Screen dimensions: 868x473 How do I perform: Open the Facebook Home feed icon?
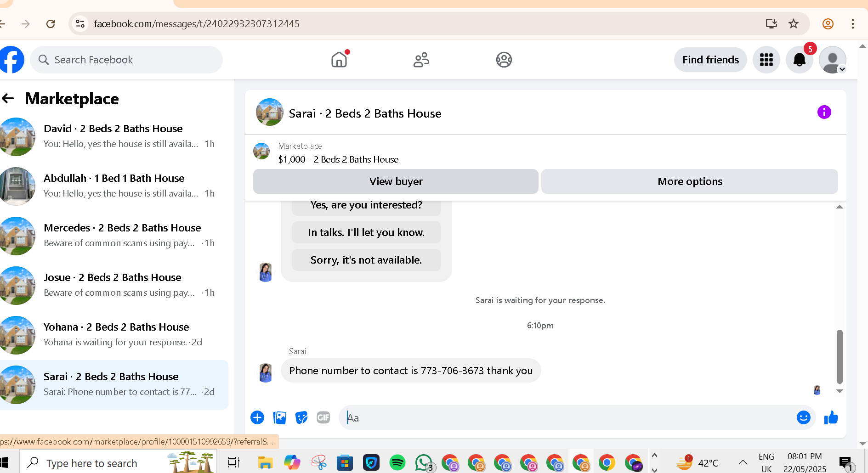pyautogui.click(x=339, y=60)
